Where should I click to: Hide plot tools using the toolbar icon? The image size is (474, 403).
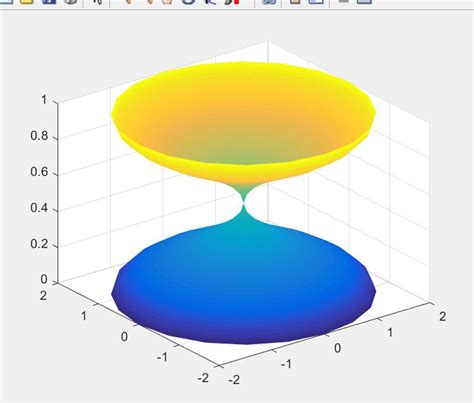[x=343, y=1]
